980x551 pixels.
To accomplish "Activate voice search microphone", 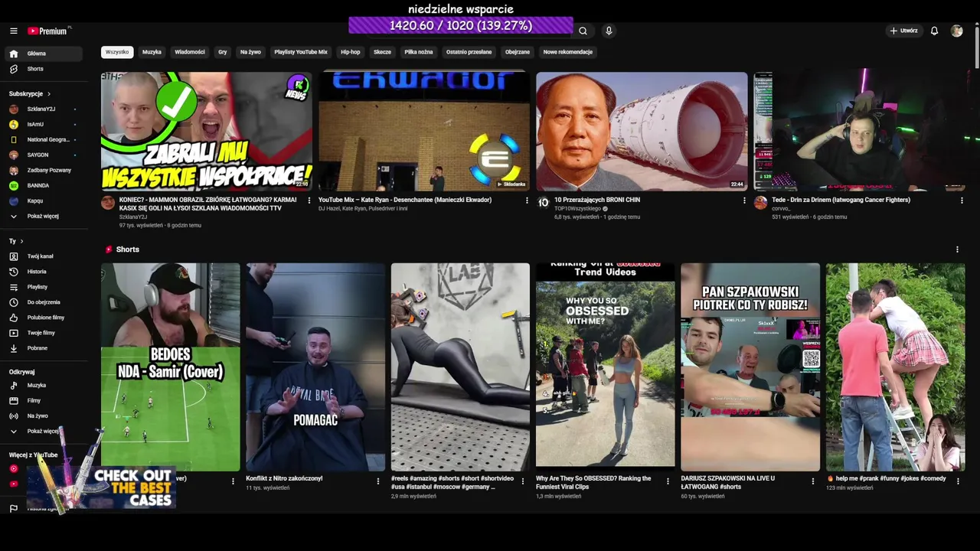I will coord(609,31).
